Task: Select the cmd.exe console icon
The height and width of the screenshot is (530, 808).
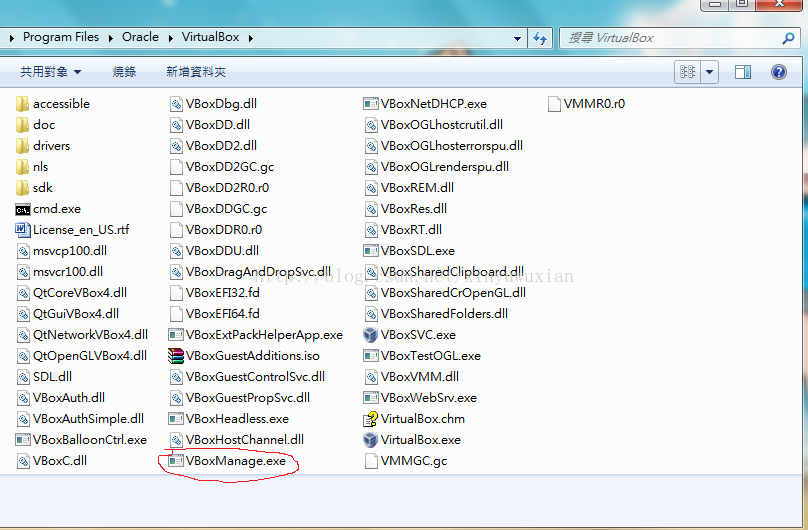Action: [x=23, y=210]
